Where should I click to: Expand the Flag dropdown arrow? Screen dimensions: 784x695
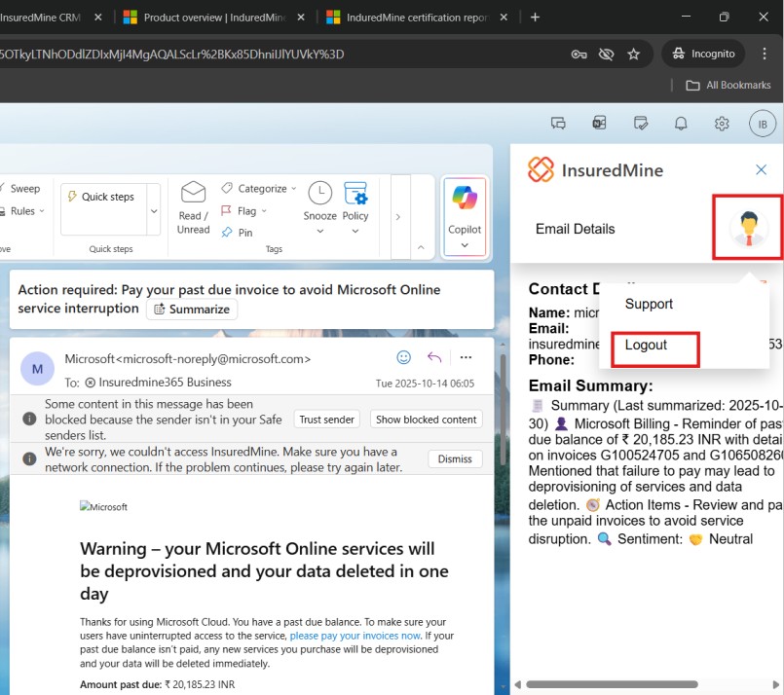264,211
